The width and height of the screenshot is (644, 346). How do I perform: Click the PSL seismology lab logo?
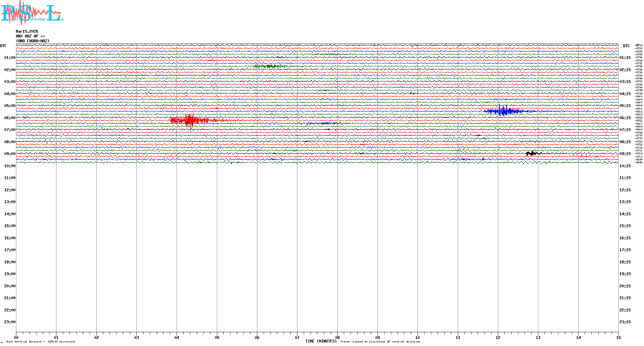point(32,13)
